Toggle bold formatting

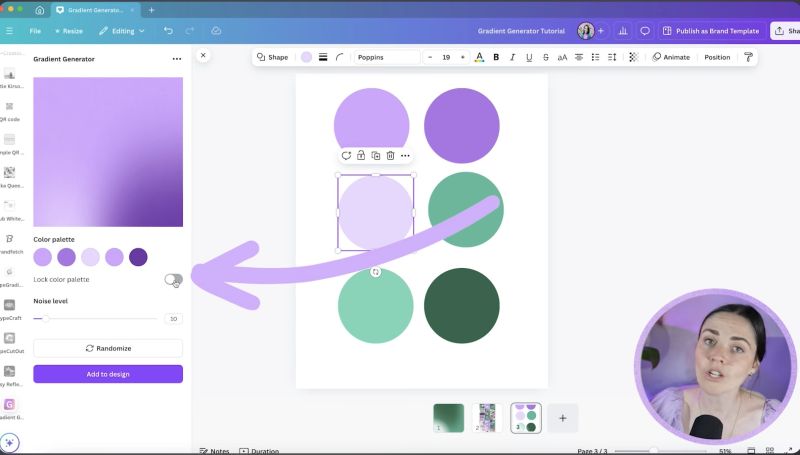pos(496,57)
